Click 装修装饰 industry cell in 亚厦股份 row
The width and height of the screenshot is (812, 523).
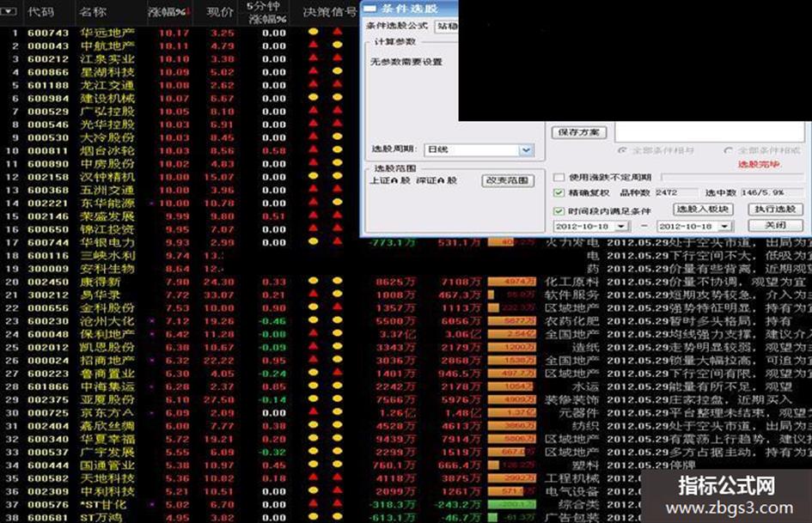[x=571, y=399]
